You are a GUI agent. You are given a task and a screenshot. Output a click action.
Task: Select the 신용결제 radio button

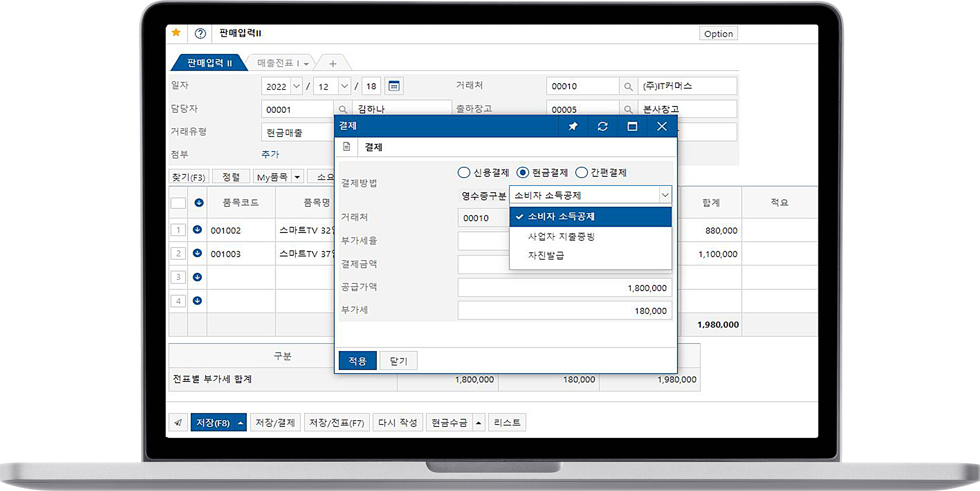[464, 172]
